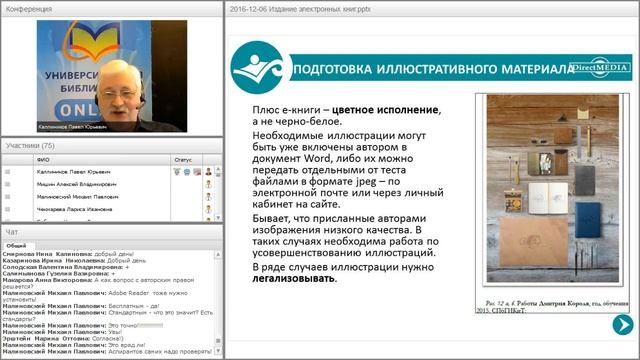The image size is (640, 360).
Task: Select participant Каллиников Павел Юрьевич
Action: 73,172
